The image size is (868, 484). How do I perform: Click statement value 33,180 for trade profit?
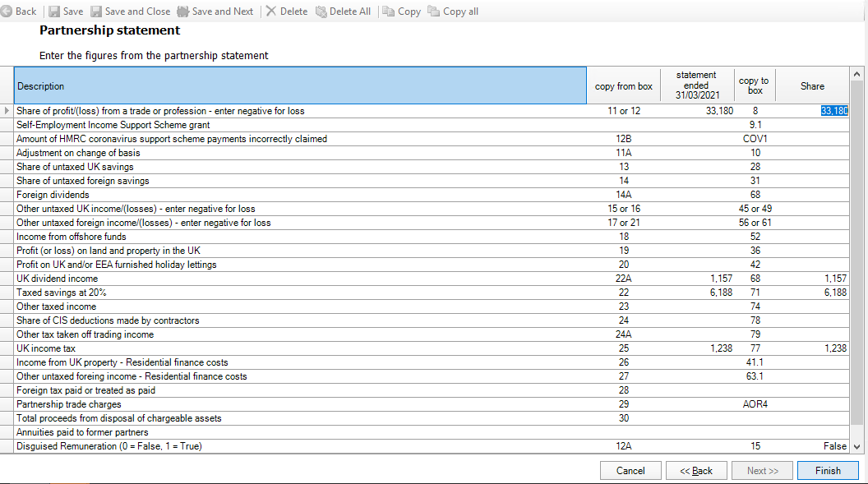pos(719,111)
